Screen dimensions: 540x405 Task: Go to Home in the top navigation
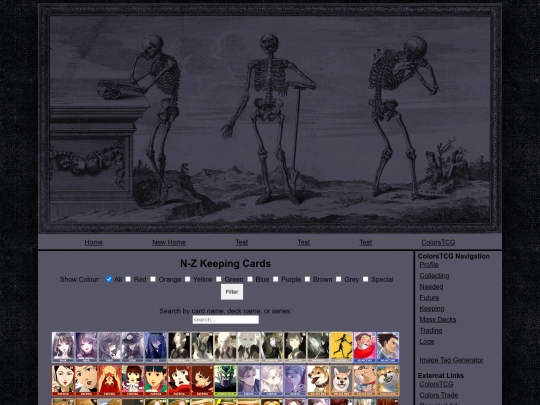click(x=93, y=242)
